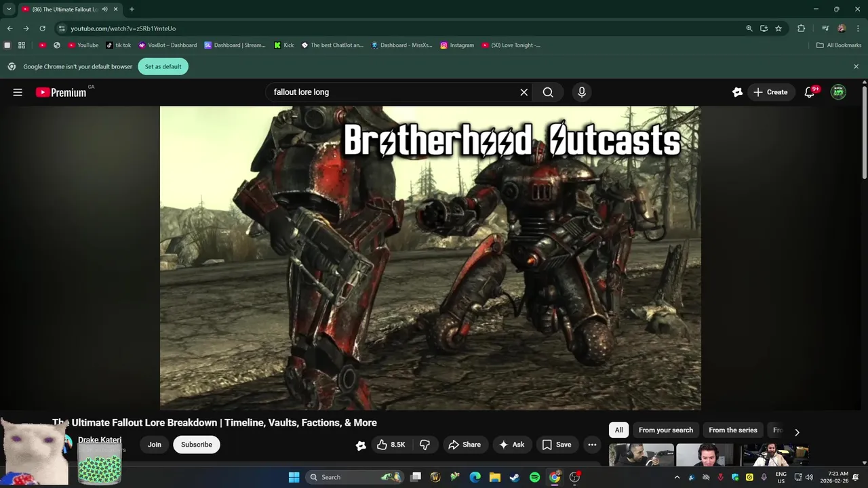Image resolution: width=868 pixels, height=488 pixels.
Task: Open Chrome extensions puzzle icon
Action: [802, 28]
